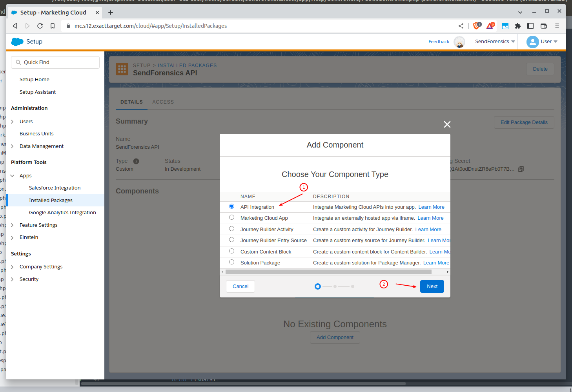Click the browser back arrow
Image resolution: width=572 pixels, height=392 pixels.
[15, 26]
